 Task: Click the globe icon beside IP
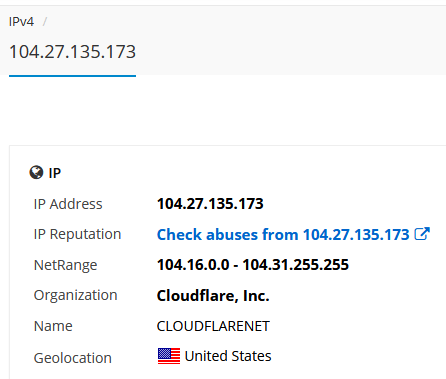coord(36,173)
